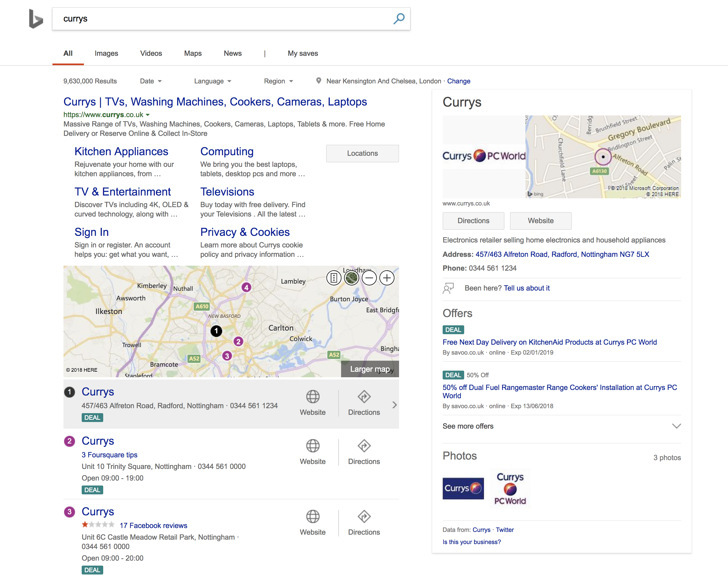The height and width of the screenshot is (575, 728).
Task: Click DEAL badge beside 50% Off label
Action: [453, 375]
